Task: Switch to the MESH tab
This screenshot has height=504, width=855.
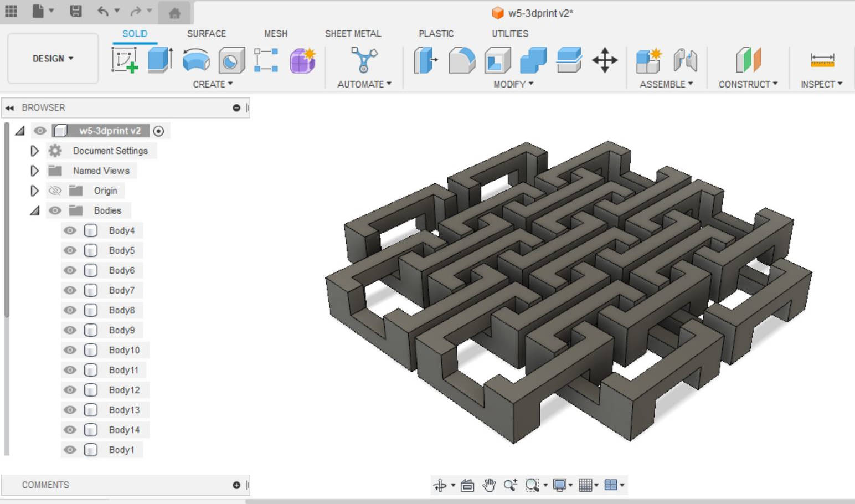Action: click(276, 34)
